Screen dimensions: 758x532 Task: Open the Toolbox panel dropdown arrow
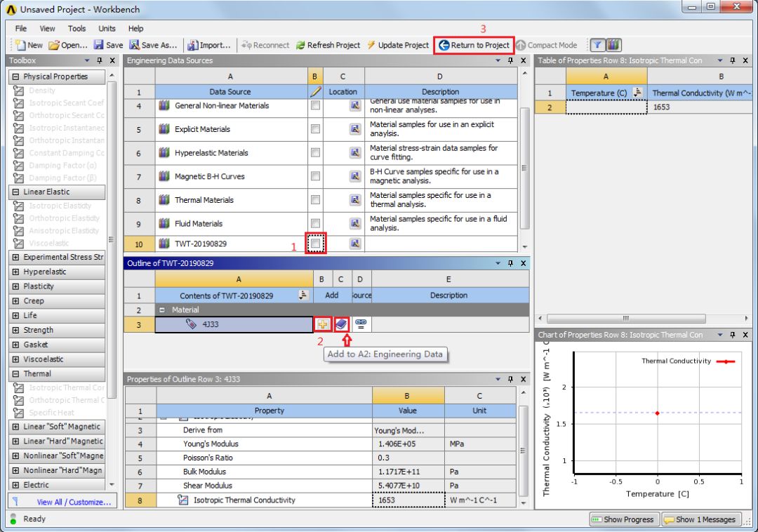tap(87, 60)
